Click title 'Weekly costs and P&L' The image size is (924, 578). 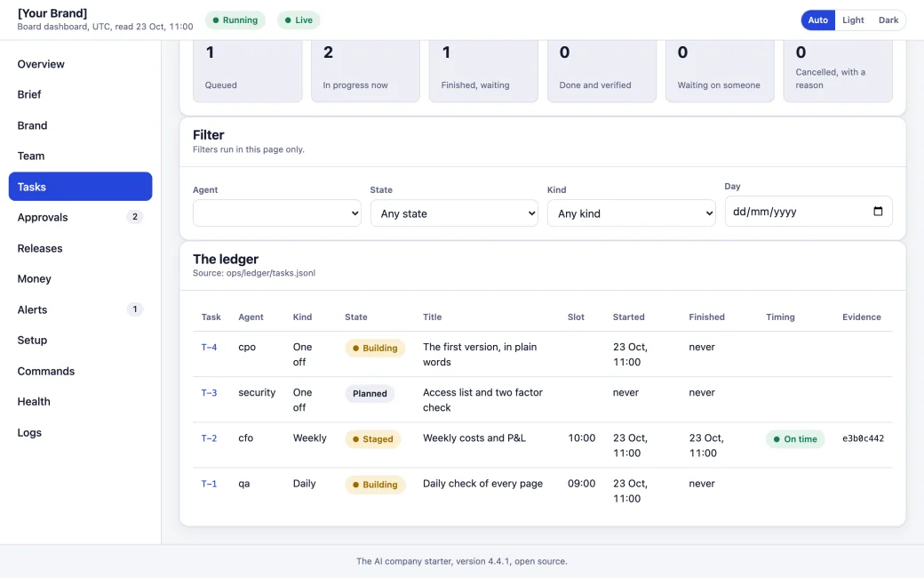[474, 438]
